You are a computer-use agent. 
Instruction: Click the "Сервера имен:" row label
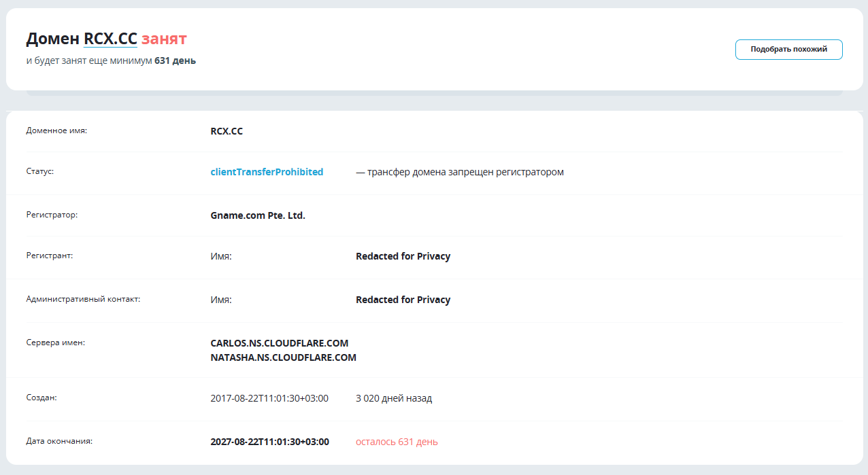(55, 342)
